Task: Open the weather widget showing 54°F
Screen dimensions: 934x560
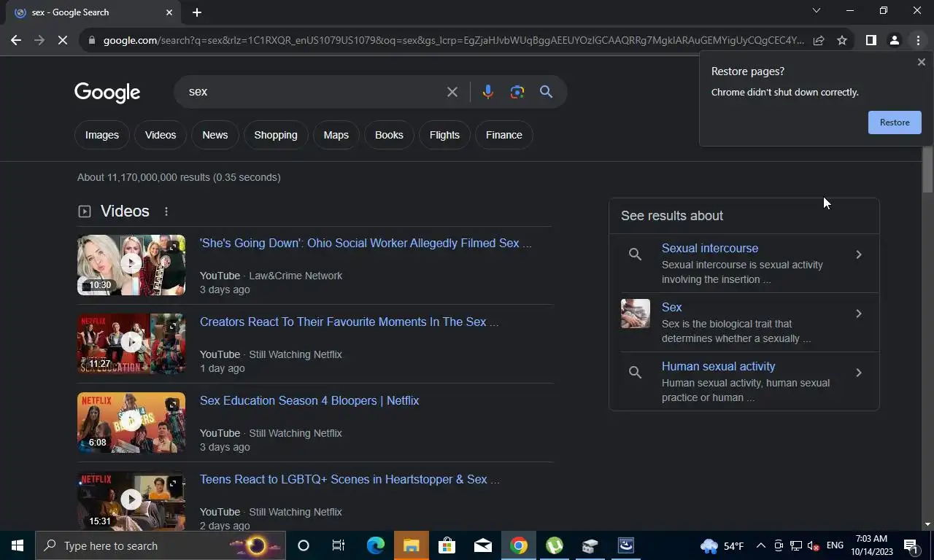Action: tap(722, 545)
